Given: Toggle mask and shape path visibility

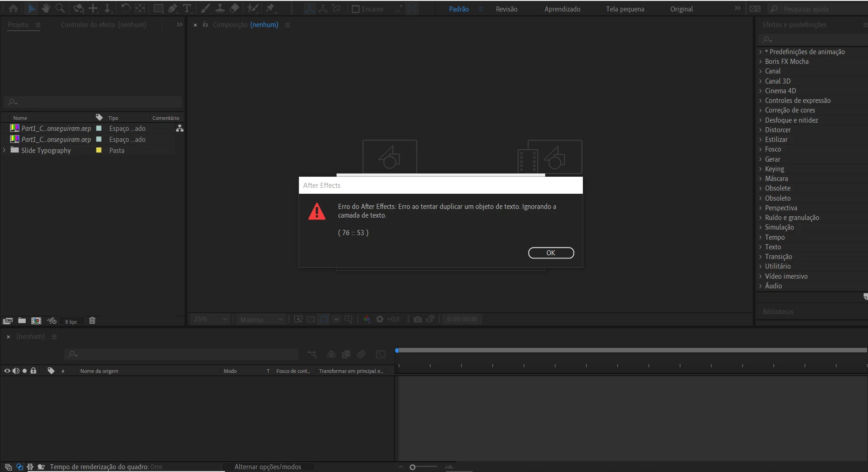Looking at the screenshot, I should pyautogui.click(x=324, y=319).
